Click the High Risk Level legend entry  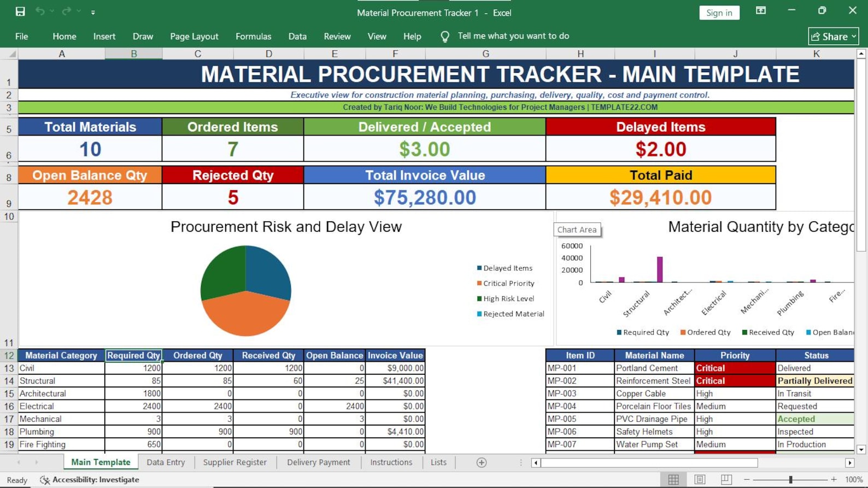[506, 299]
